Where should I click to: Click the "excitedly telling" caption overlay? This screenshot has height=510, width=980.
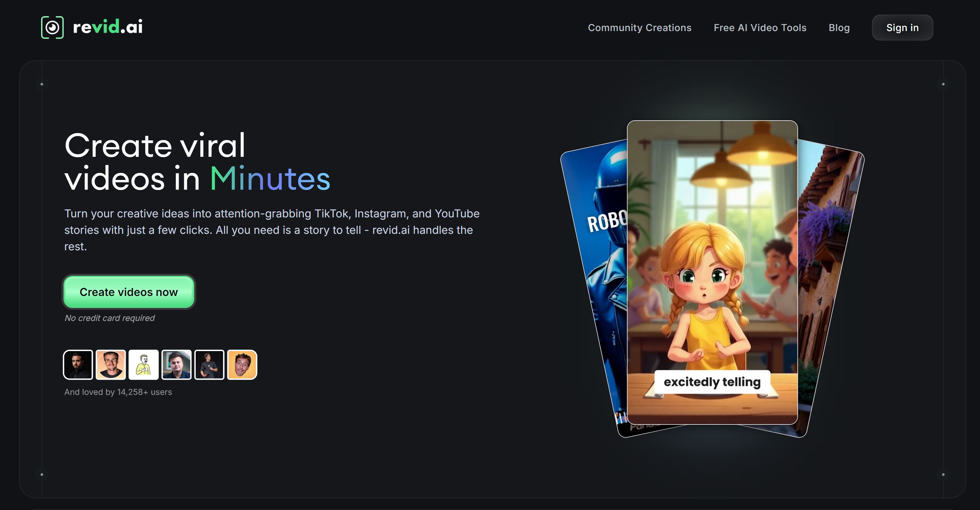[712, 382]
